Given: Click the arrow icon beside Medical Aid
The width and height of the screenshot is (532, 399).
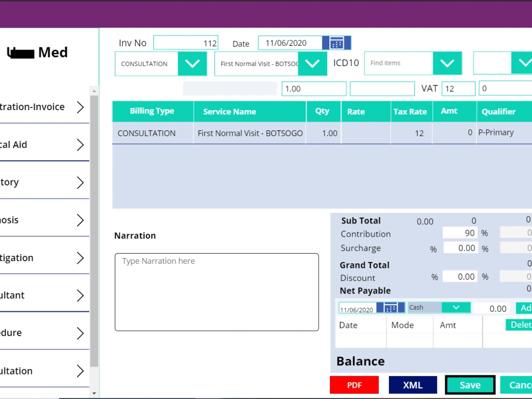Looking at the screenshot, I should pyautogui.click(x=80, y=144).
